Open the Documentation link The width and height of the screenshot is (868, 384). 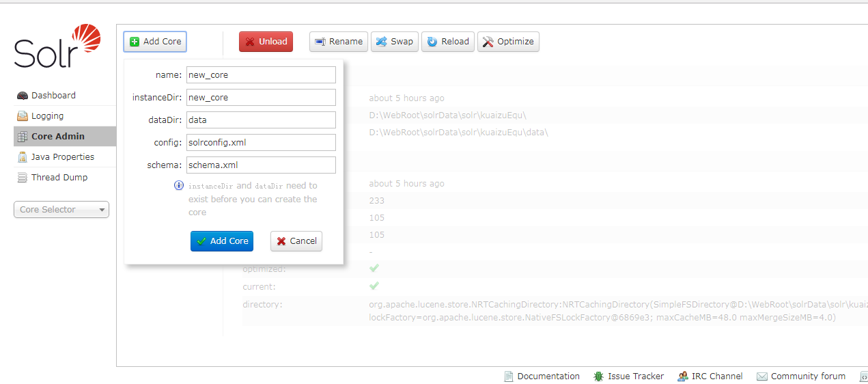(x=548, y=376)
